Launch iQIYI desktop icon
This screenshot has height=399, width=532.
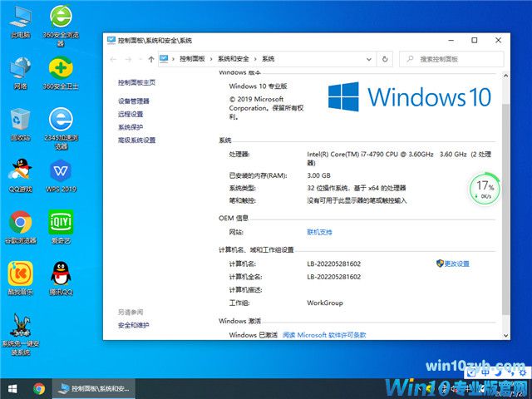(x=61, y=227)
